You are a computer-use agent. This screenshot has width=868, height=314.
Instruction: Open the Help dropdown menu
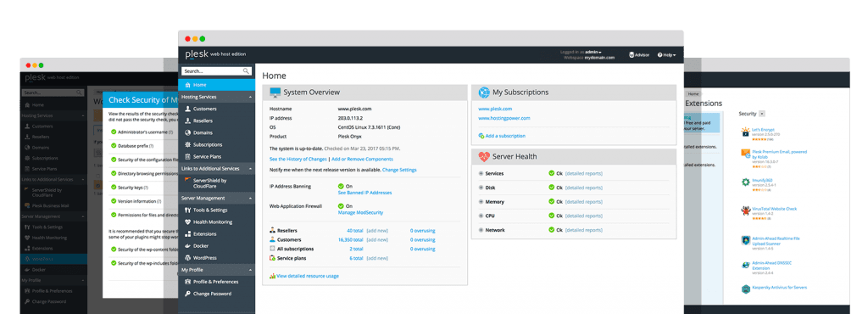point(666,55)
